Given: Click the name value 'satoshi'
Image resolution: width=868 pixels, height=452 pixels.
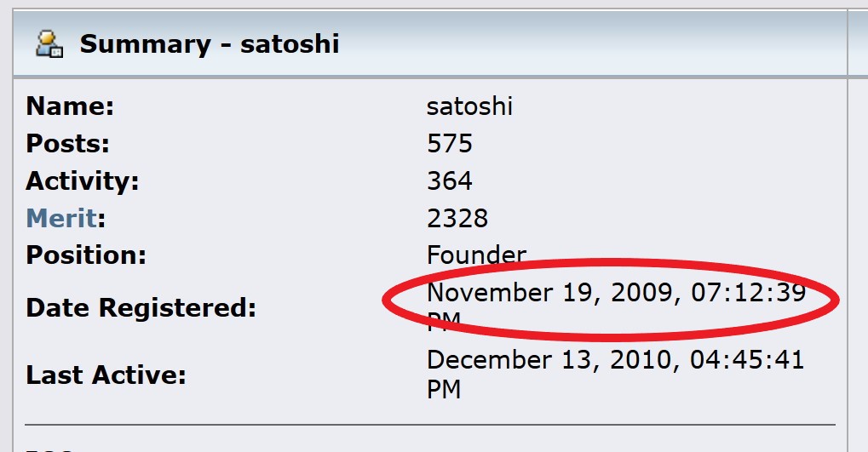Looking at the screenshot, I should (469, 106).
